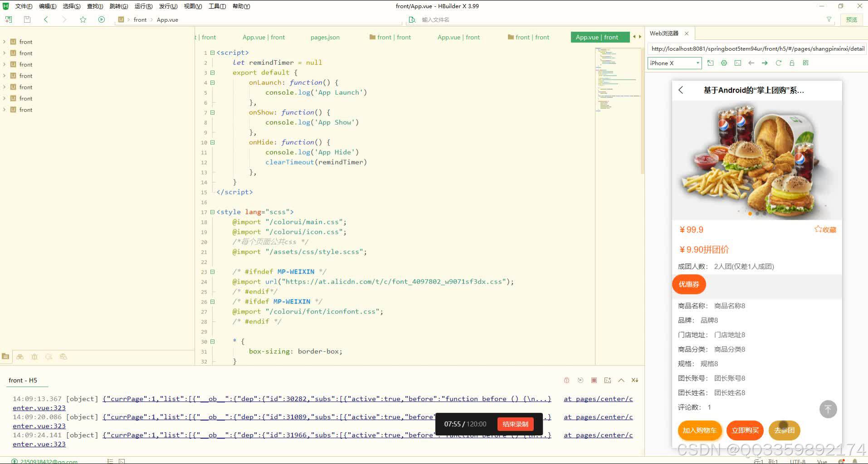Go forward using the toolbar right chevron
Viewport: 868px width, 464px height.
pos(64,19)
